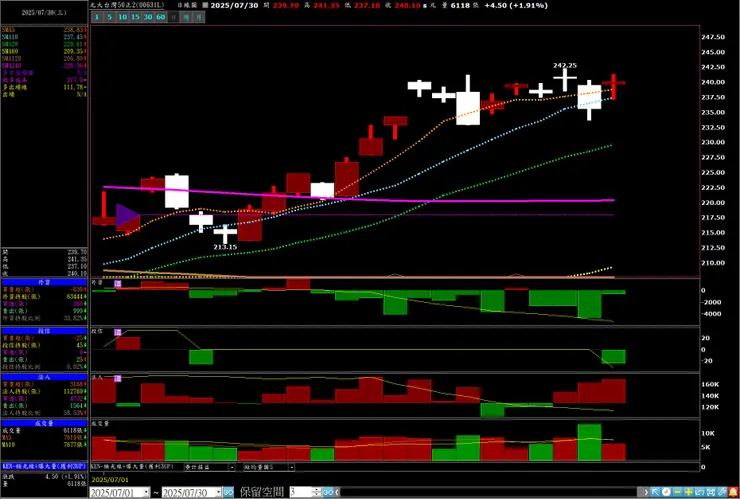Viewport: 740px width, 499px height.
Task: Click the purple triangle marker on the chart
Action: pos(126,216)
